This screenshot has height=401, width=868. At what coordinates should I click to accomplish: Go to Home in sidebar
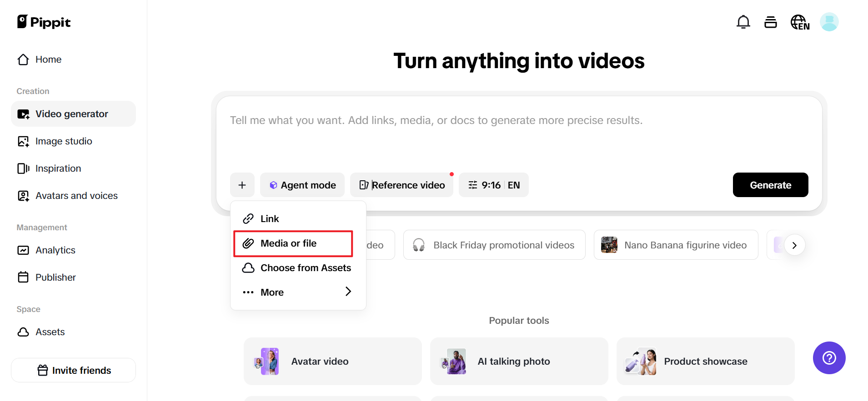tap(73, 59)
